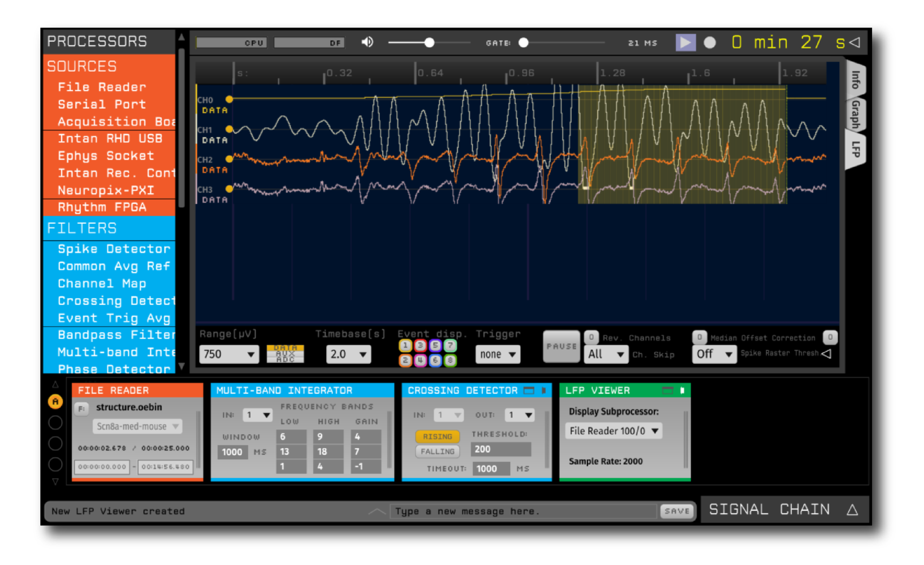Open the Spike Raster Thresh Off dropdown

click(714, 354)
